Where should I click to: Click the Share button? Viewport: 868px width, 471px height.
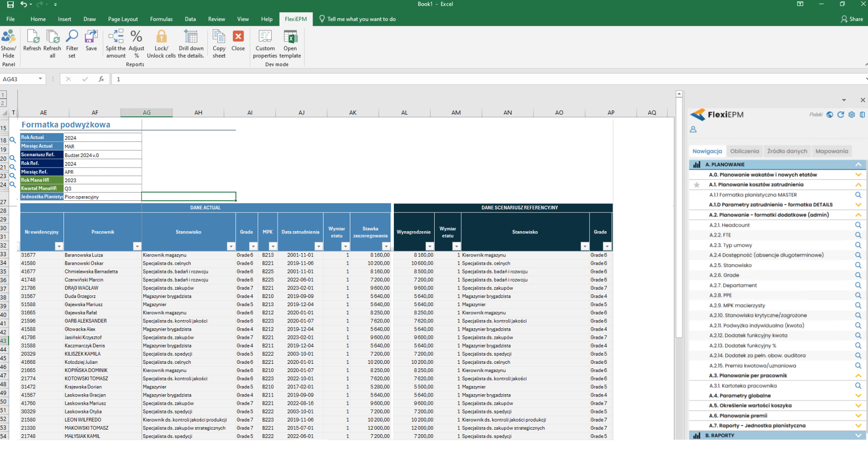coord(852,19)
